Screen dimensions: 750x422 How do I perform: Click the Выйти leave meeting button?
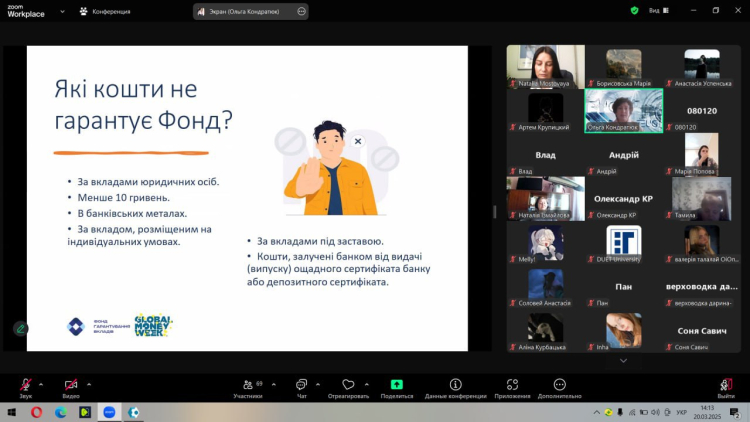point(726,387)
